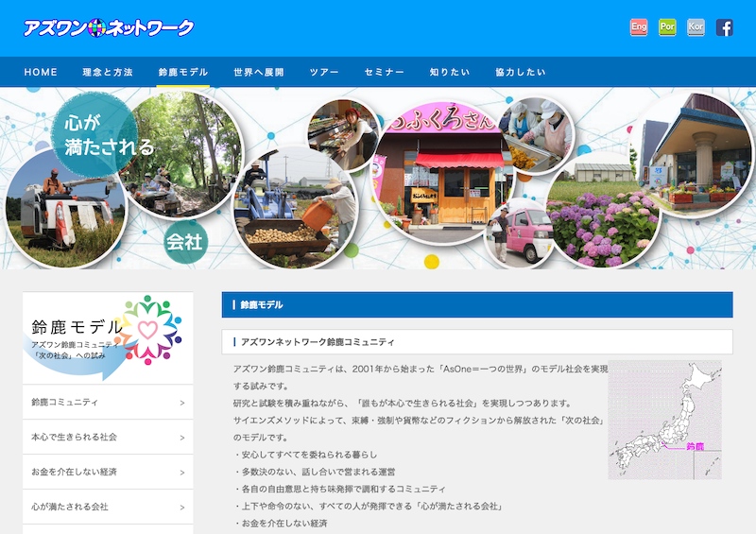This screenshot has width=756, height=534.
Task: Open the Facebook page icon
Action: point(724,27)
